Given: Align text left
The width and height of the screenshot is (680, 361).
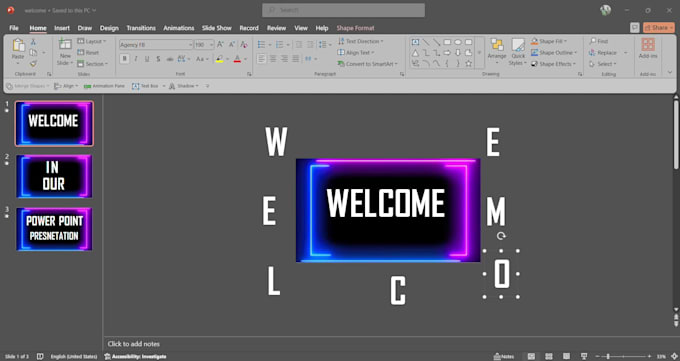Looking at the screenshot, I should click(262, 59).
